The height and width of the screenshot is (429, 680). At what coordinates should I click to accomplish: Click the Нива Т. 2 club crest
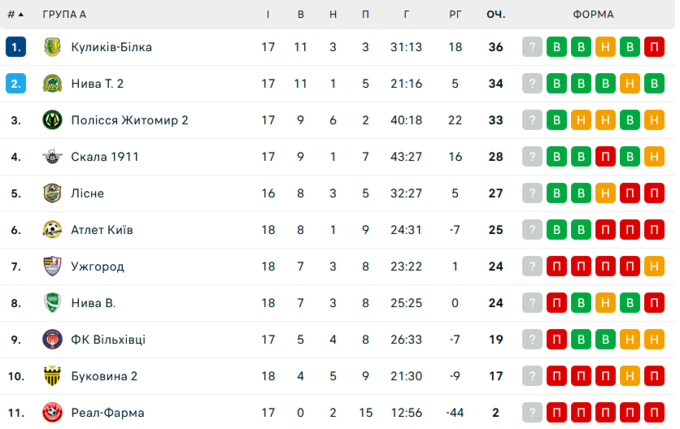[53, 84]
